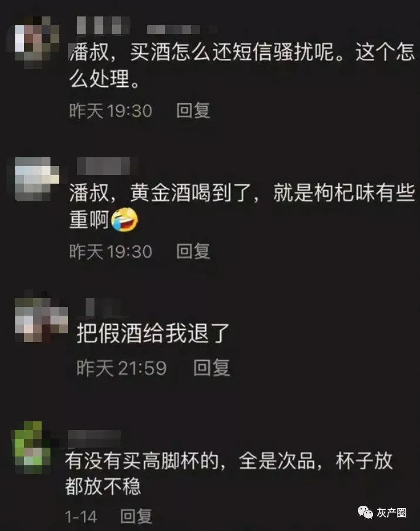Viewport: 420px width, 531px height.
Task: Tap the laughing-crying emoji in the comment
Action: [124, 220]
